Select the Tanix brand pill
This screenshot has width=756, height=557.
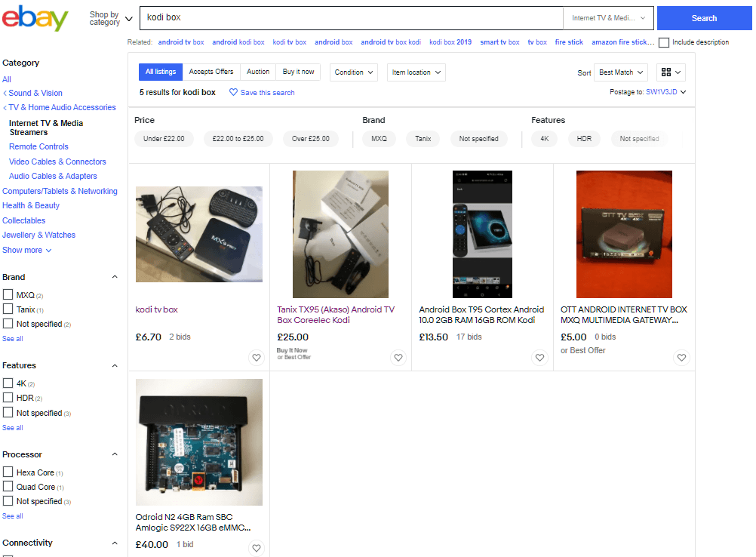[423, 139]
